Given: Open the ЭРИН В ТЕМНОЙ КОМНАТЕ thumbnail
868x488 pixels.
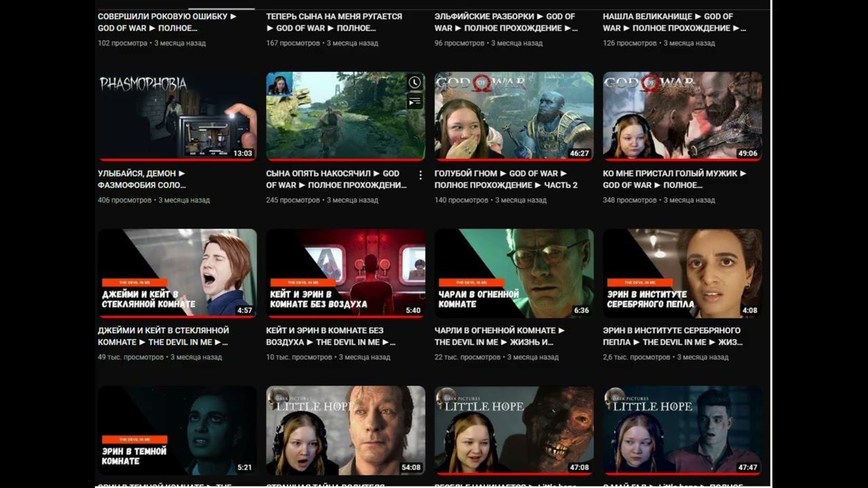Looking at the screenshot, I should pyautogui.click(x=178, y=431).
